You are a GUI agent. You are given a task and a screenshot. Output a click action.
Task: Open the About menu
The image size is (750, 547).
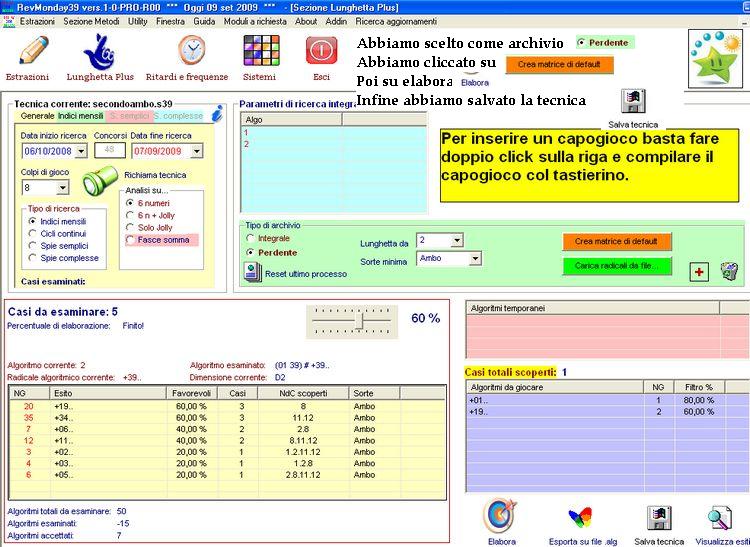306,22
